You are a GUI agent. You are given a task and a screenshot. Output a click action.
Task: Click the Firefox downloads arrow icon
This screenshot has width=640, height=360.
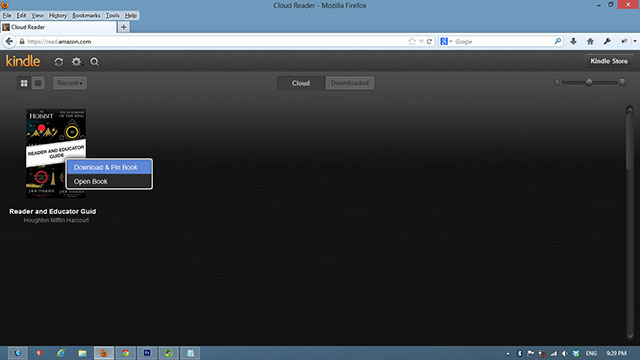tap(573, 41)
